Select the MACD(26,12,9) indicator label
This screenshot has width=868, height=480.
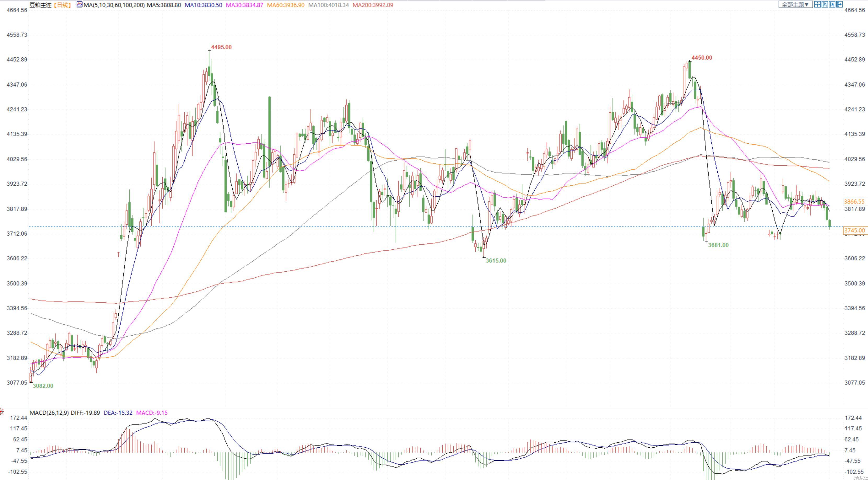[49, 413]
